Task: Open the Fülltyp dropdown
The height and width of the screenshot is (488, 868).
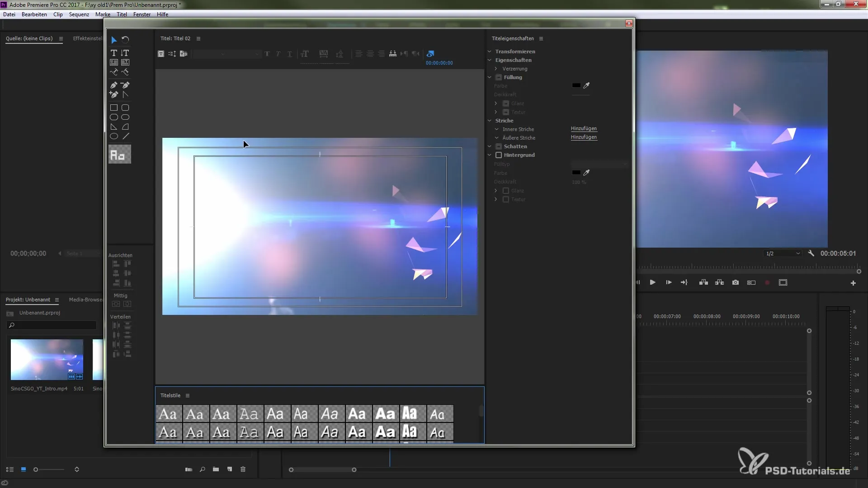Action: pyautogui.click(x=599, y=164)
